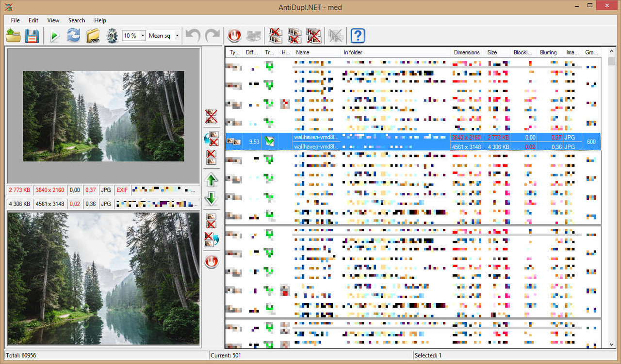Sort by the Name column header
This screenshot has width=621, height=364.
pos(317,52)
